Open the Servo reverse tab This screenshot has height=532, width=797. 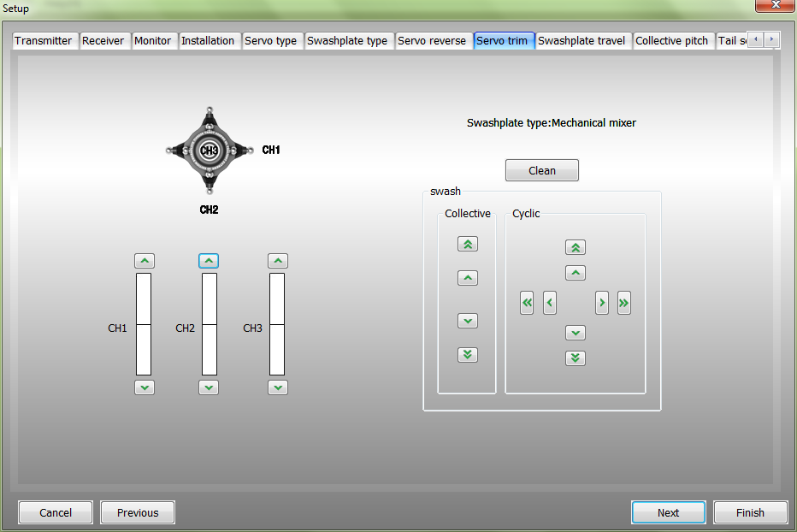coord(432,40)
